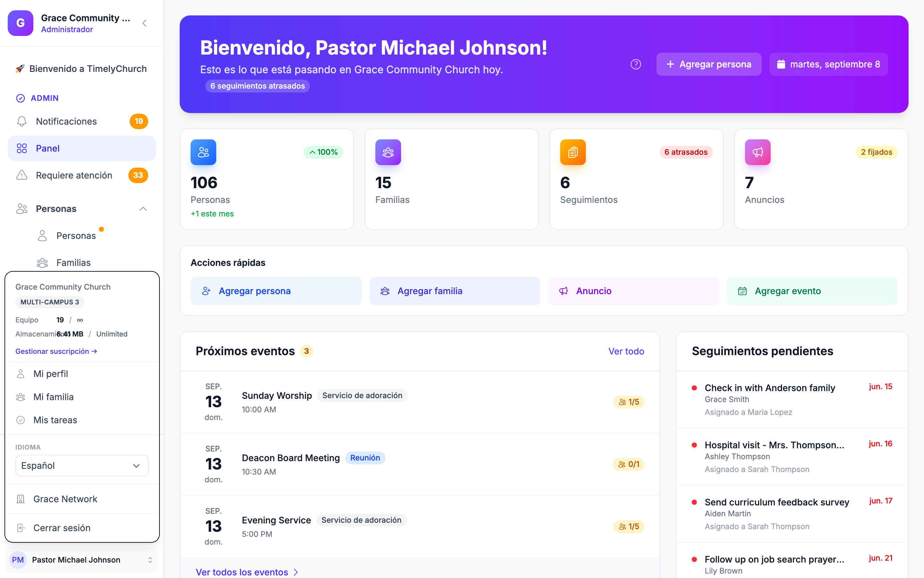Viewport: 924px width, 578px height.
Task: Open Check in with Anderson family follow-up
Action: click(792, 399)
